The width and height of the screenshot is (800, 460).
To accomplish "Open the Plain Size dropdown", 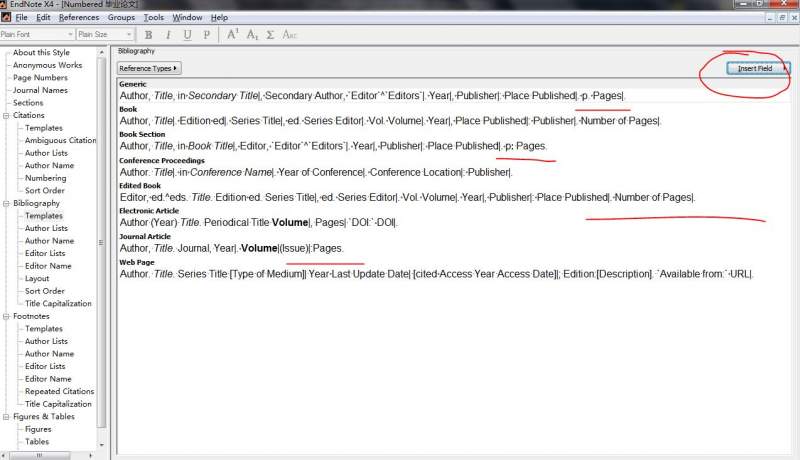I will tap(105, 34).
